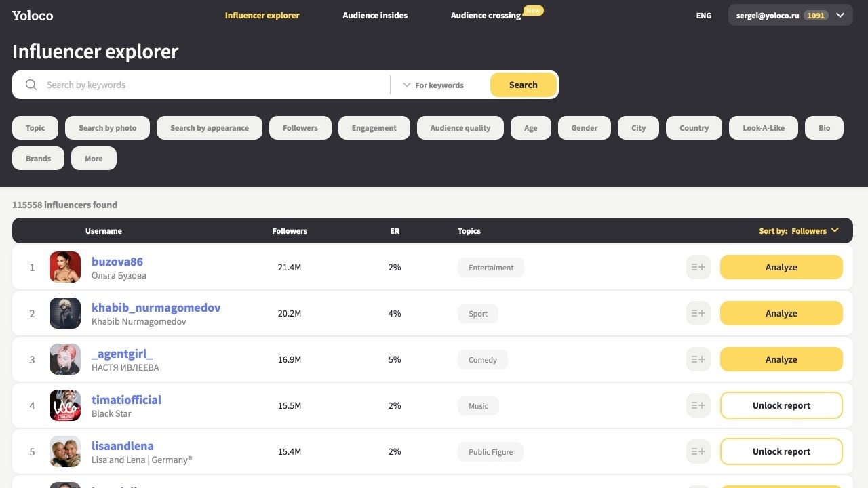Add timatiofficial to a list
Viewport: 868px width, 488px height.
click(x=698, y=405)
